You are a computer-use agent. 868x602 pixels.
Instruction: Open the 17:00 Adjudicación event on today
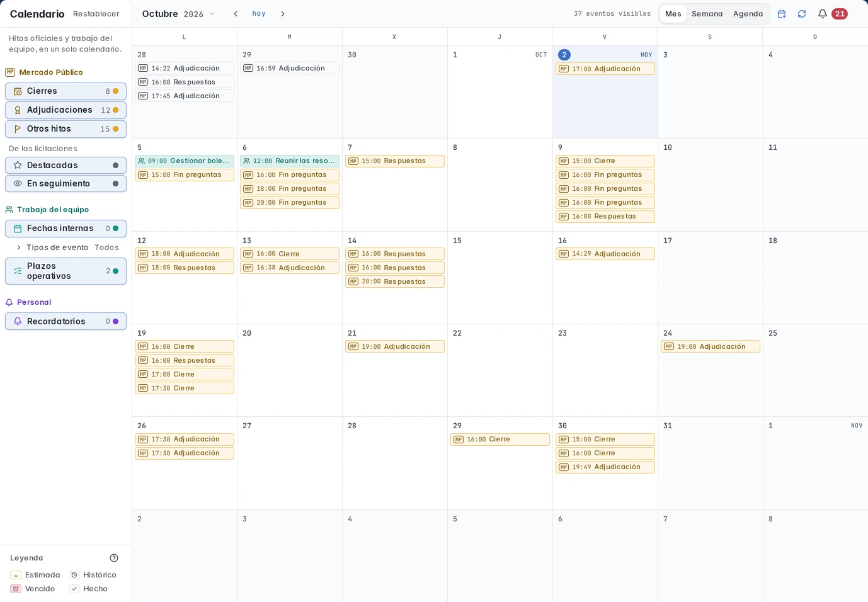point(605,69)
